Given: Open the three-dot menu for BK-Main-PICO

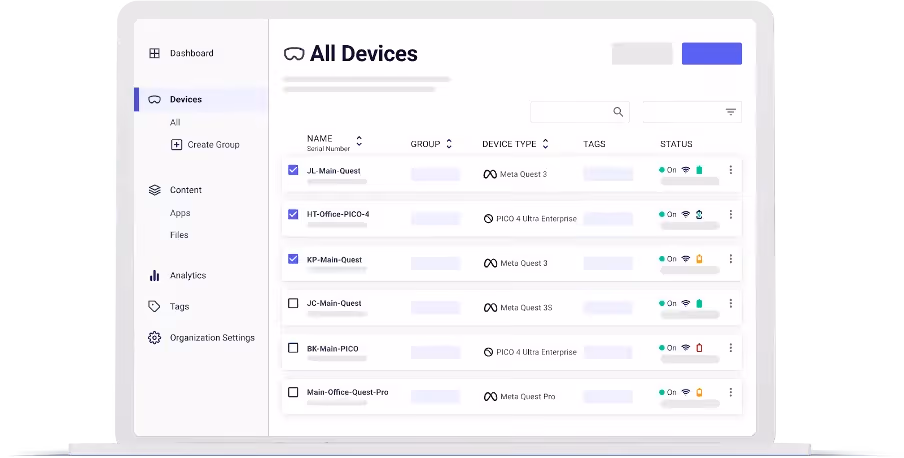Looking at the screenshot, I should (730, 347).
